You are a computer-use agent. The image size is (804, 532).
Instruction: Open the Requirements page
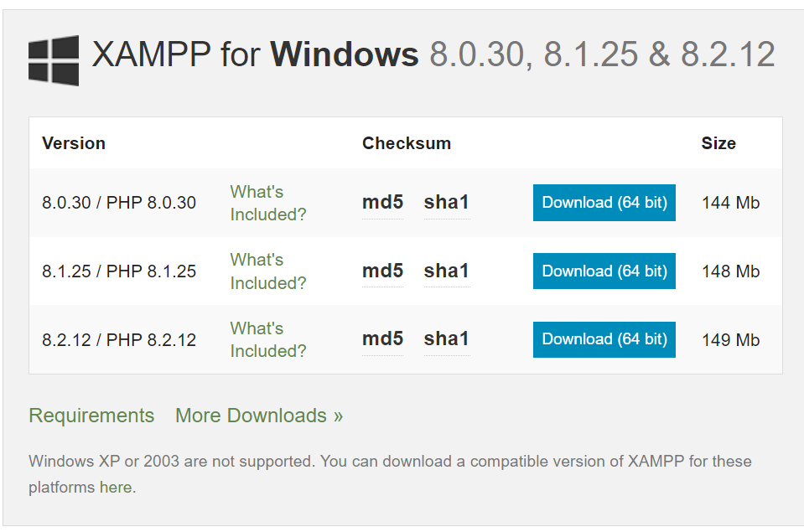coord(91,416)
